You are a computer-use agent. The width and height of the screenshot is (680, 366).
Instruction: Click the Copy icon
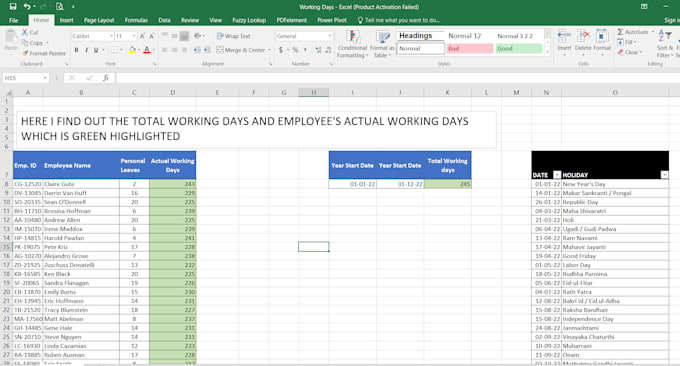pos(25,43)
